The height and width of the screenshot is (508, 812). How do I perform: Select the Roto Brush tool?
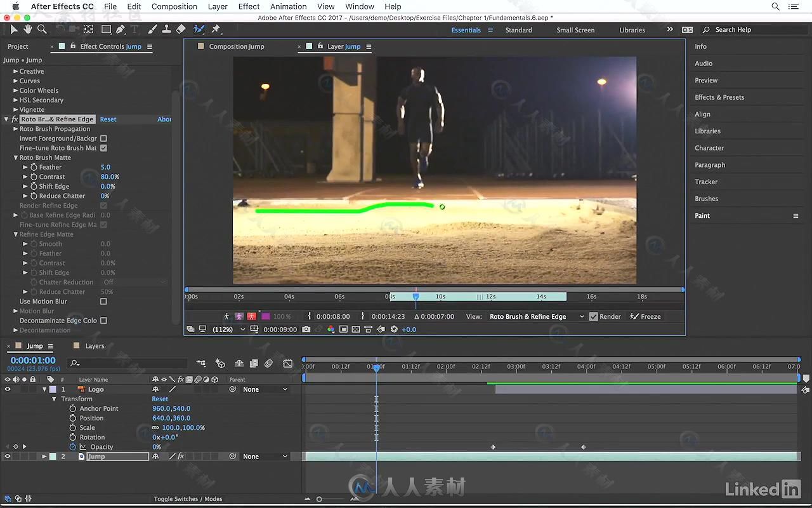click(x=199, y=29)
